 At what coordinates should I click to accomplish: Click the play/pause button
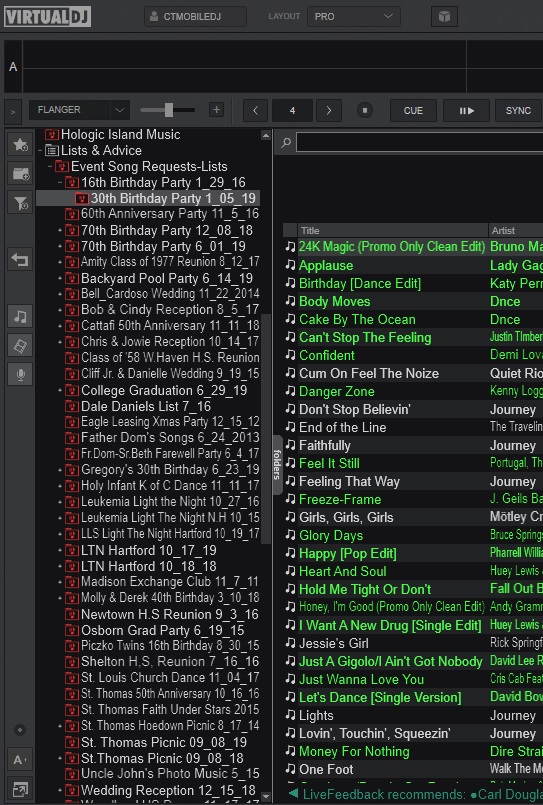(x=467, y=110)
